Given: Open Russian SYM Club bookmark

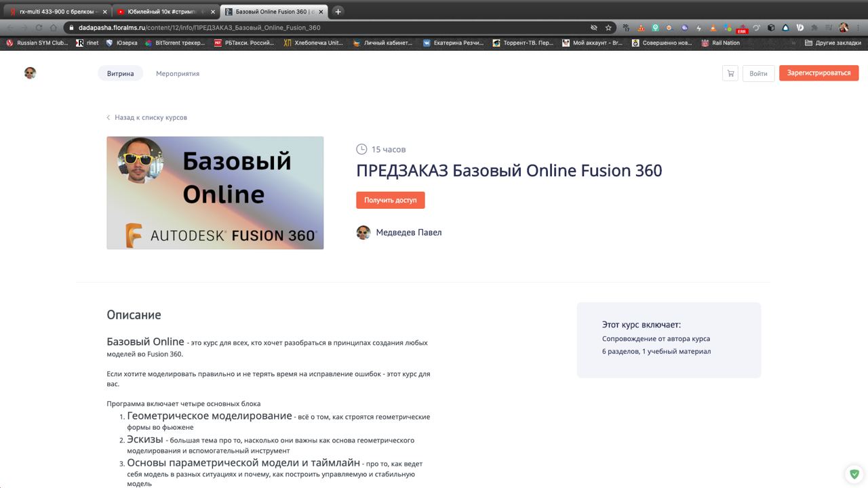Looking at the screenshot, I should click(x=37, y=43).
